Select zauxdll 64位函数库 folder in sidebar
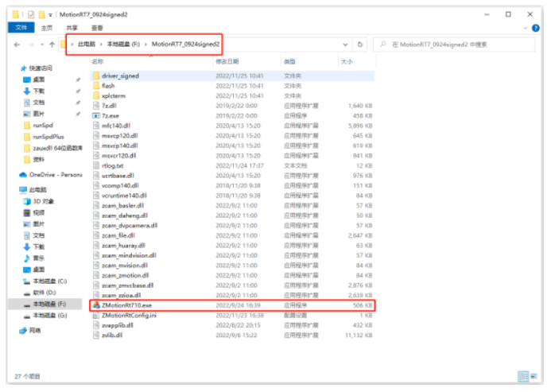 tap(57, 148)
